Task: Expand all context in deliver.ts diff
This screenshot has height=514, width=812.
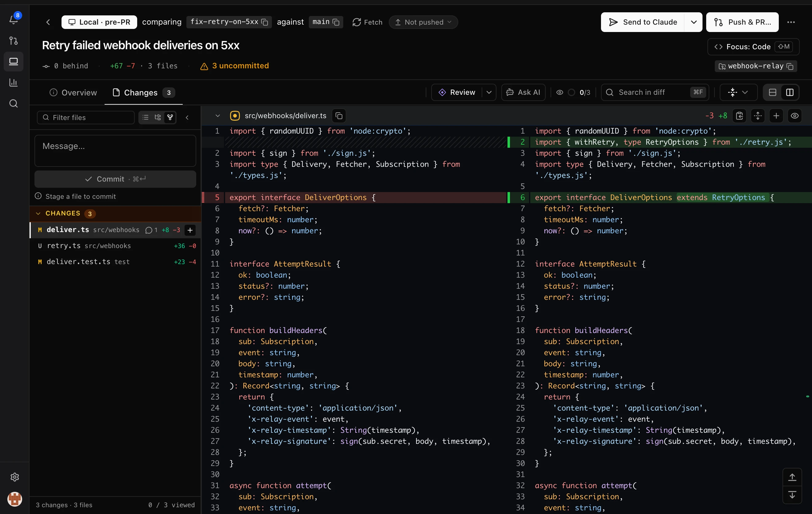Action: coord(758,116)
